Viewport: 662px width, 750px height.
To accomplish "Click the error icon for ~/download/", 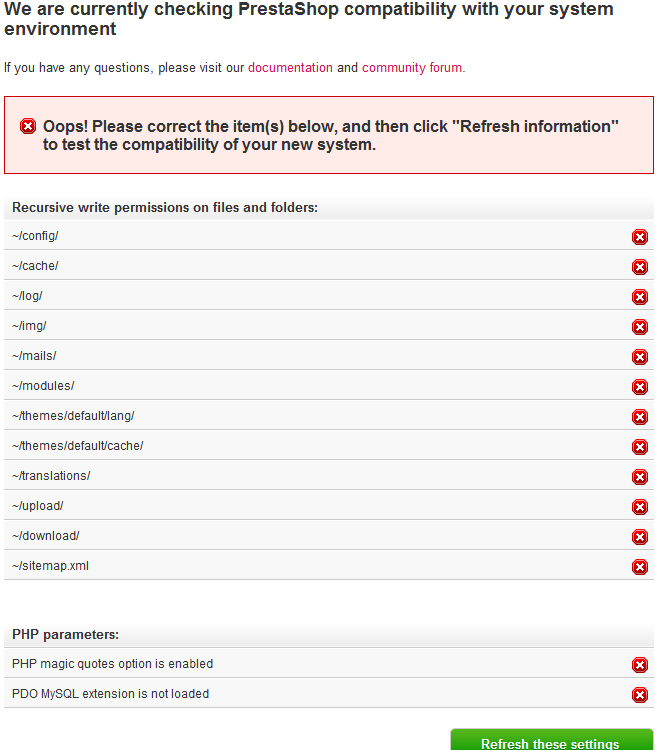I will 640,537.
